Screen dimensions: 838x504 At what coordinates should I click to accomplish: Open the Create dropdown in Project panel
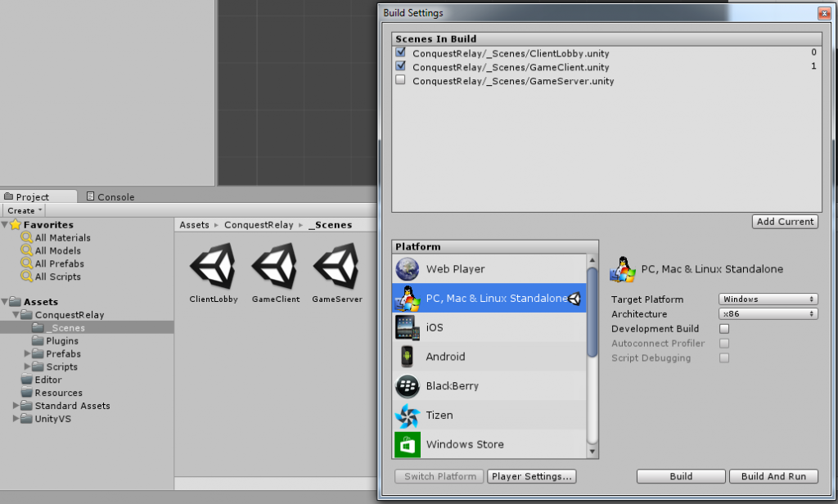(24, 210)
